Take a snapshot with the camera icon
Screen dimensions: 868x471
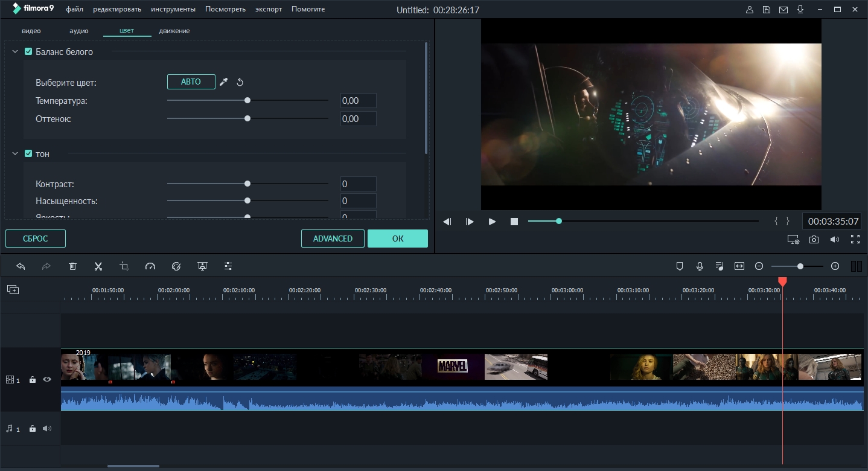814,240
